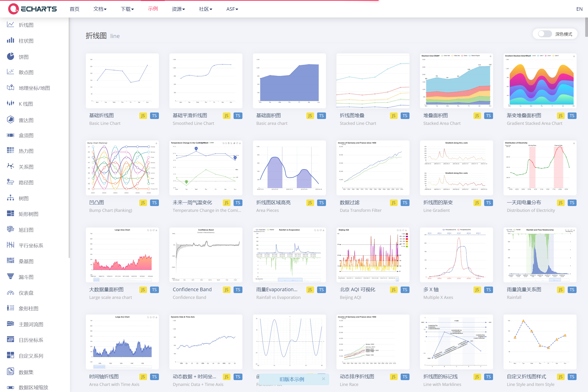588x392 pixels.
Task: Go to 首页 in the navigation bar
Action: point(74,9)
